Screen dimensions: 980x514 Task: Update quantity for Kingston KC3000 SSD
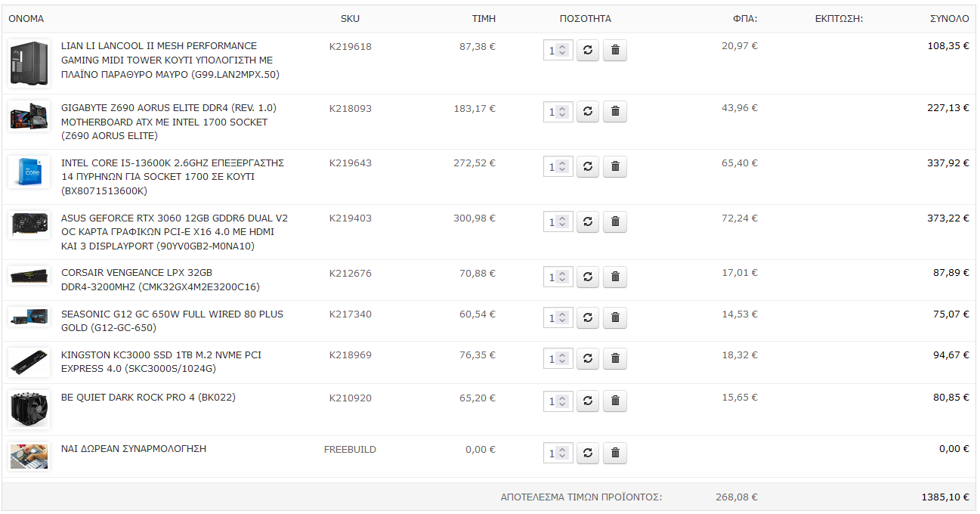coord(588,359)
